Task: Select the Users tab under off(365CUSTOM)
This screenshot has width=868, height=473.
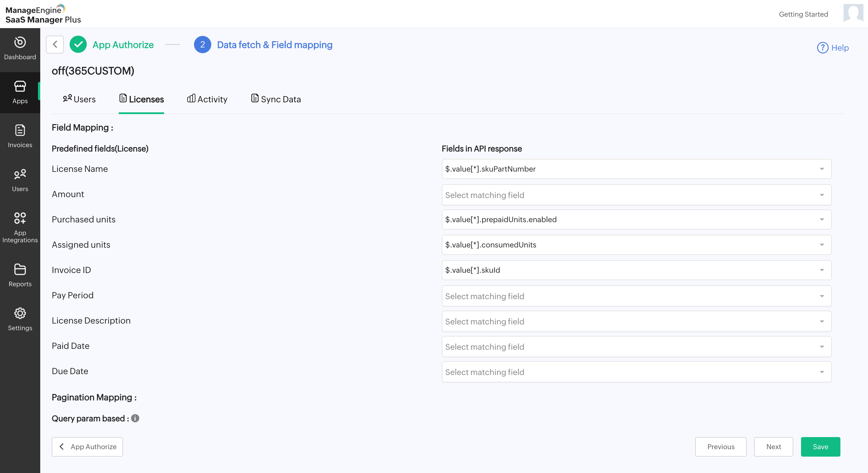Action: [x=79, y=99]
